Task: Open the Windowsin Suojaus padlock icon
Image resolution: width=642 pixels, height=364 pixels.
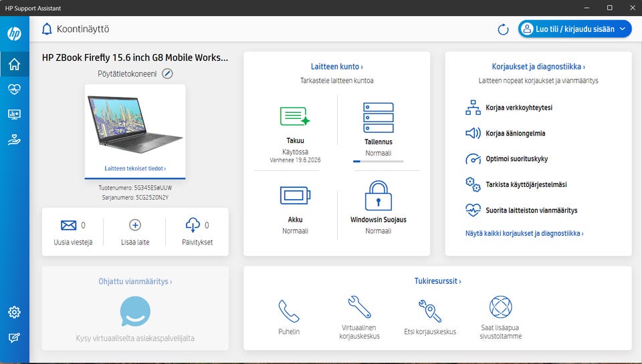Action: [379, 196]
